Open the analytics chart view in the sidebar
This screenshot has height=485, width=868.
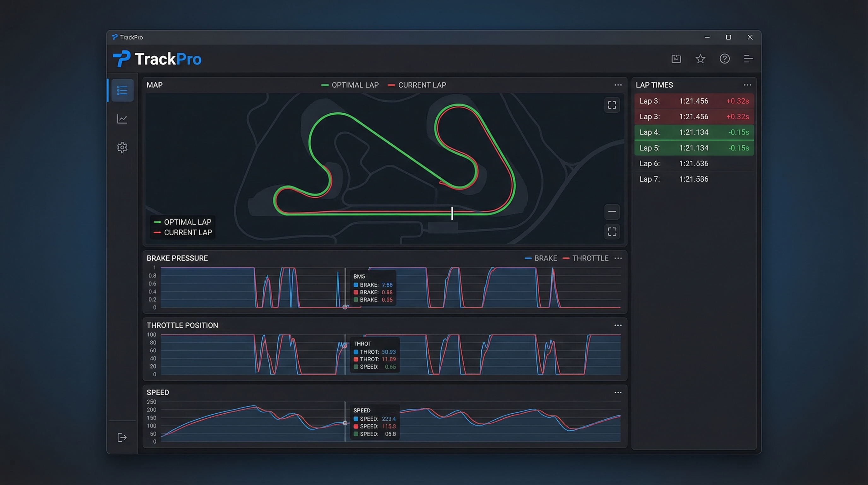122,119
